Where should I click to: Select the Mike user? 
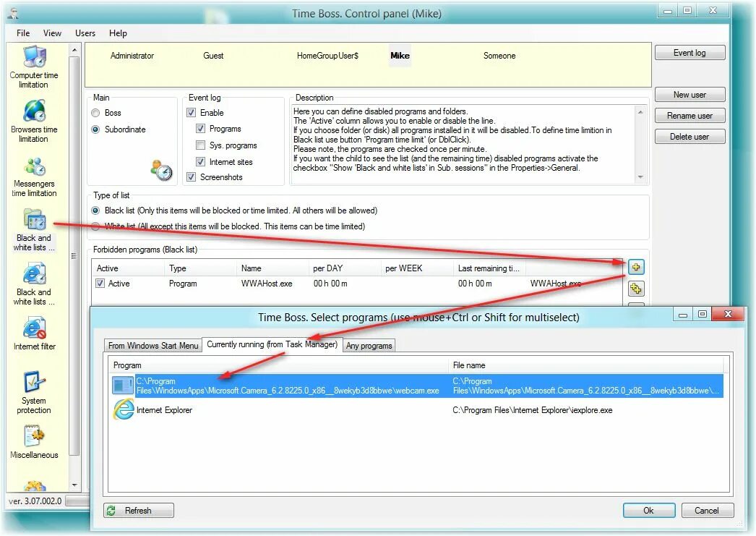[x=400, y=56]
